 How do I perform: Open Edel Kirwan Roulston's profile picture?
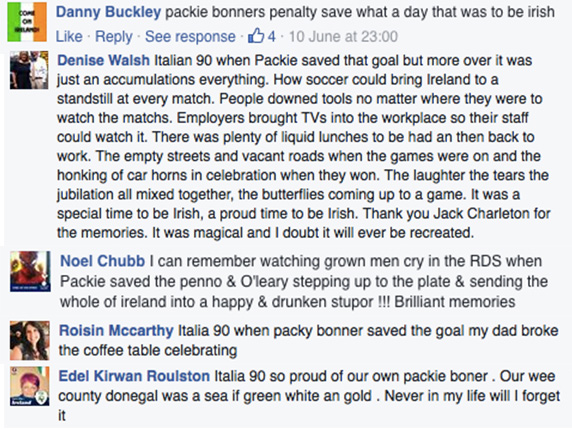tap(30, 386)
